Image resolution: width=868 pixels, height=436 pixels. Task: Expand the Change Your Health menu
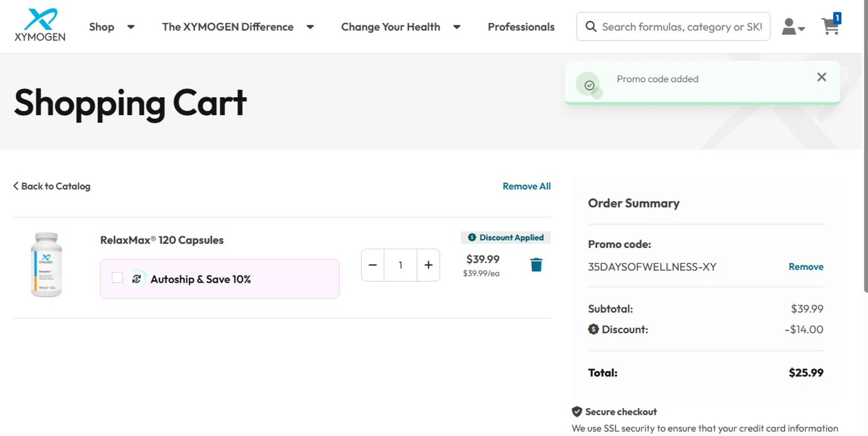[400, 27]
